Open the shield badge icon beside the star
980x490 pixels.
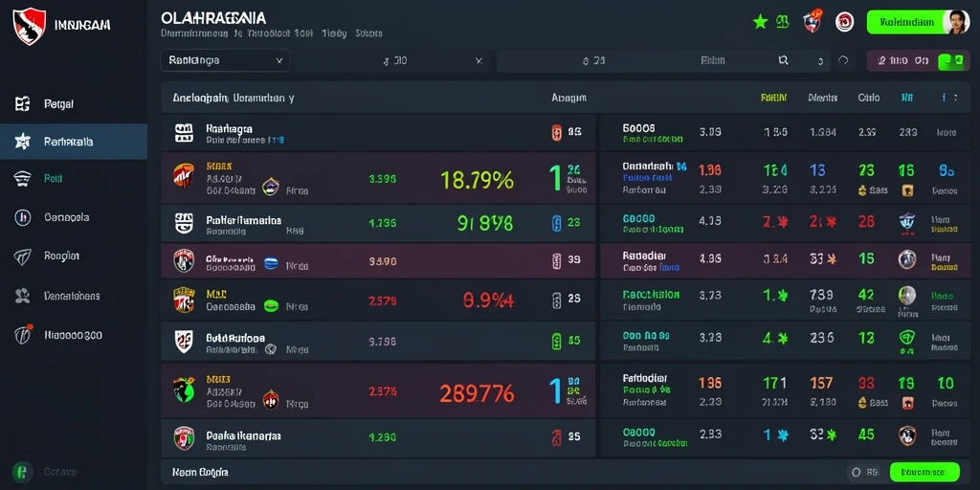[x=812, y=21]
